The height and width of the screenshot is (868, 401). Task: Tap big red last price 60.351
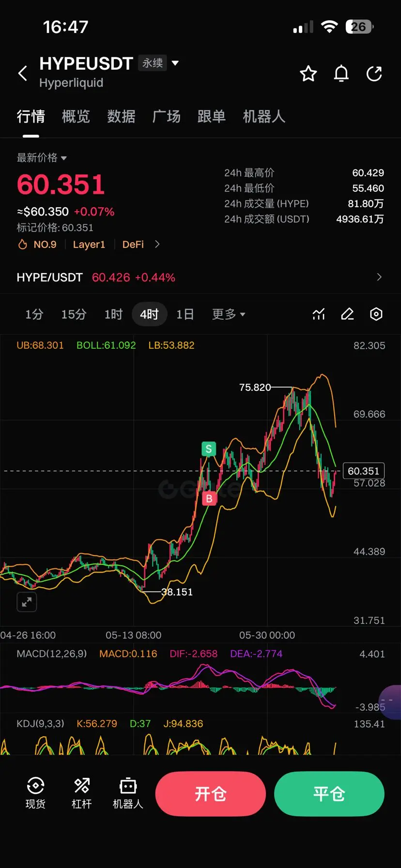pos(61,185)
